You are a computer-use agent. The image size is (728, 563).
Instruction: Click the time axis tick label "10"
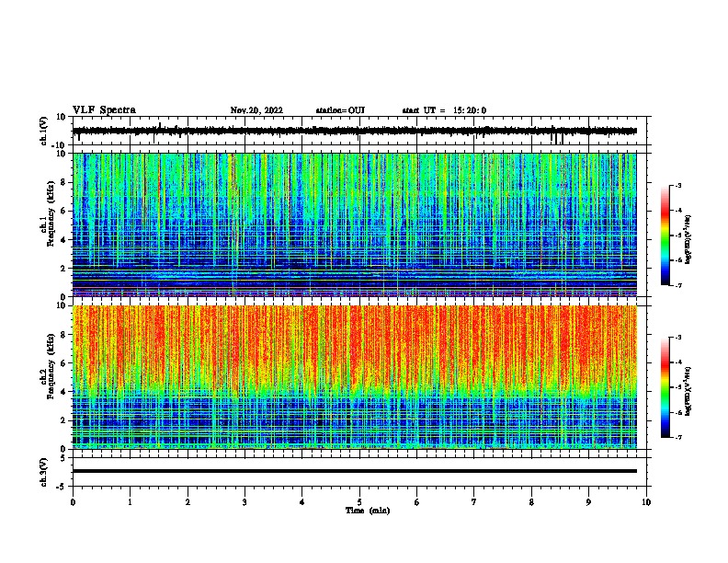pyautogui.click(x=646, y=502)
